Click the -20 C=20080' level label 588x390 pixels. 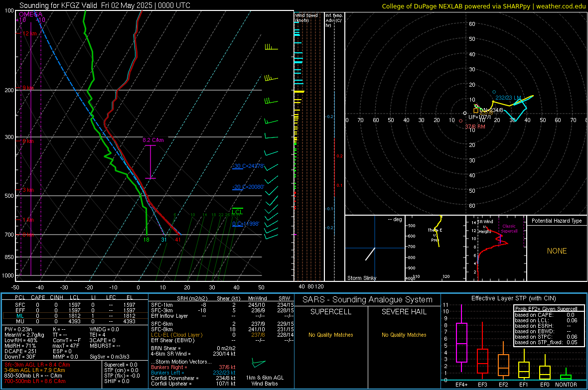point(248,187)
